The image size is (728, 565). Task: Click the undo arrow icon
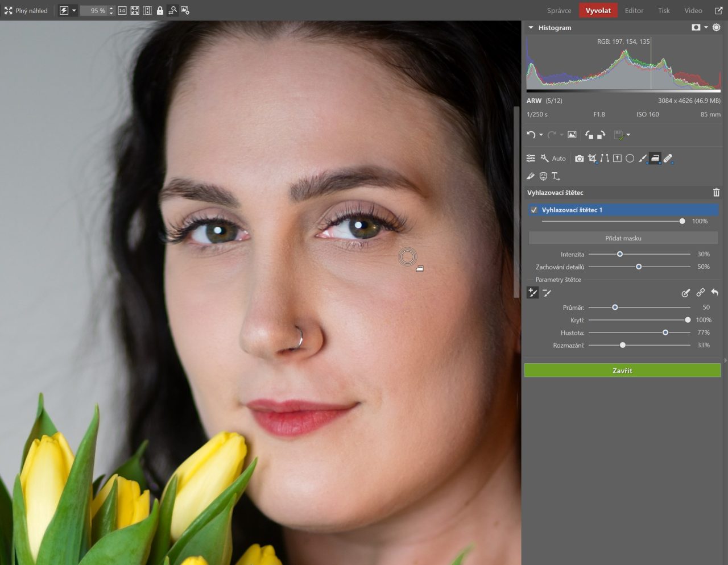click(531, 135)
